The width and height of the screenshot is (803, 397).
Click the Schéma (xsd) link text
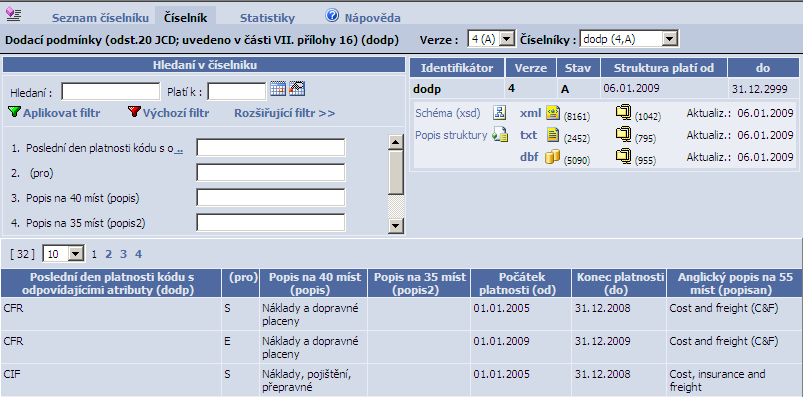click(x=448, y=113)
